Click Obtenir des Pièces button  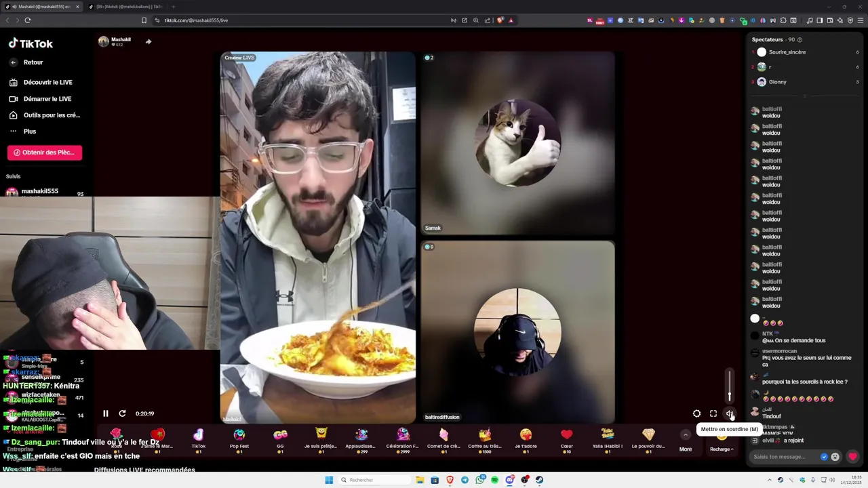45,152
